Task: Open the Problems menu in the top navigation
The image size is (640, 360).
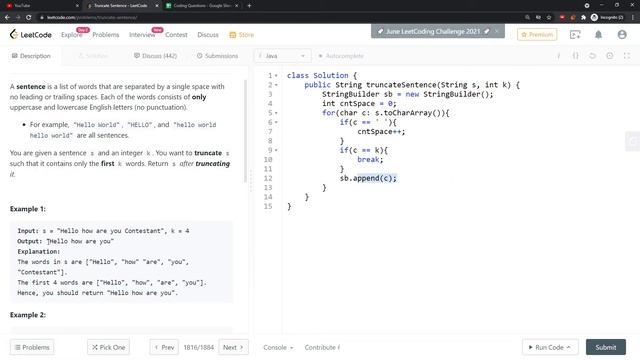Action: click(x=106, y=35)
